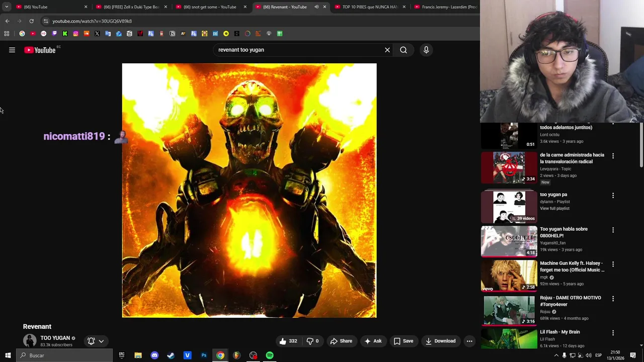Open Discord from the taskbar
The image size is (644, 362).
click(x=154, y=355)
